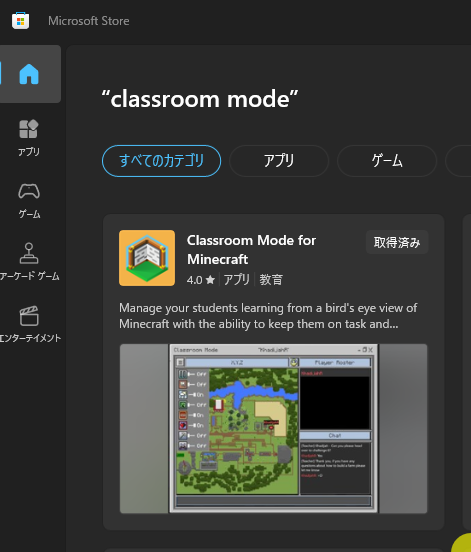
Task: Click the app description beginning with Manage your students
Action: point(268,316)
